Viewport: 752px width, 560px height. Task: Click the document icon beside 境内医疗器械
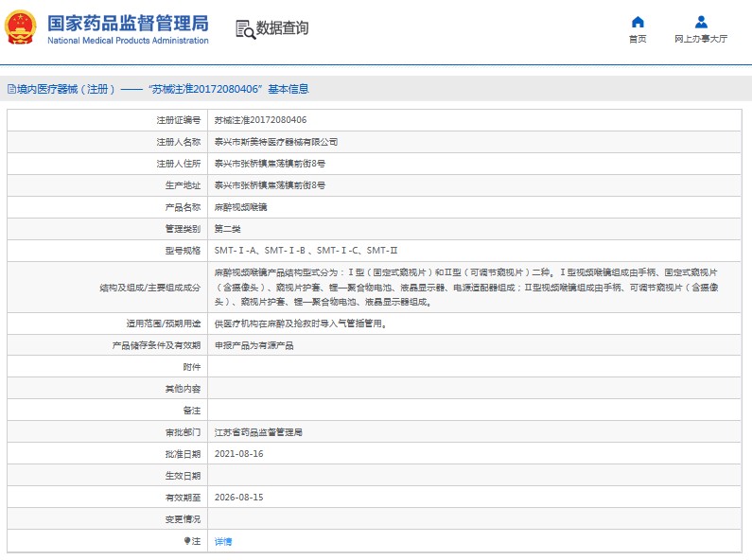click(10, 90)
